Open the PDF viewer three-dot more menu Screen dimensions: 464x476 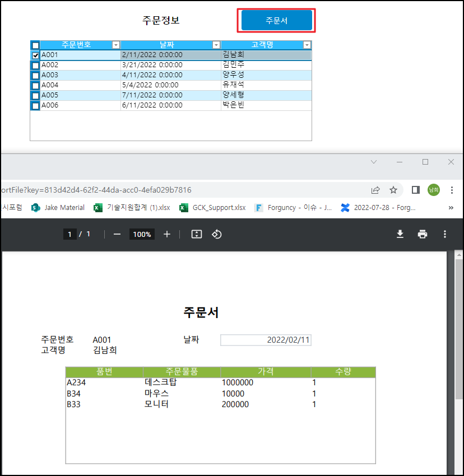pos(445,234)
